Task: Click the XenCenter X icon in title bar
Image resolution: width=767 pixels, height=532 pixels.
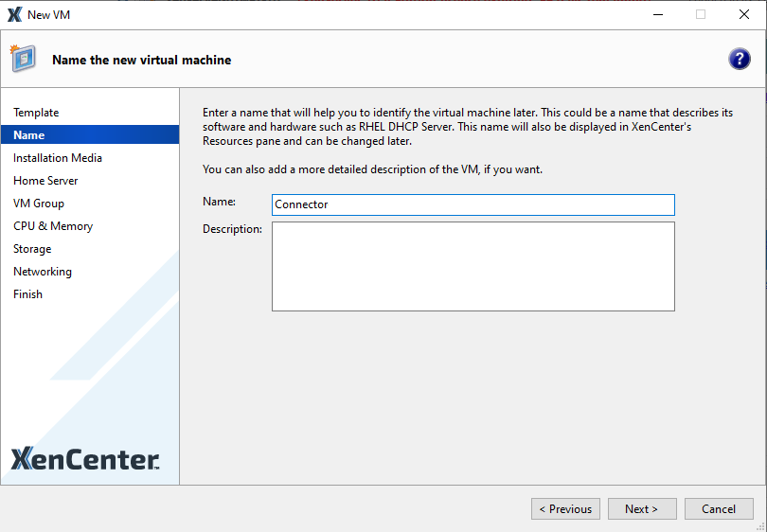Action: pyautogui.click(x=14, y=14)
